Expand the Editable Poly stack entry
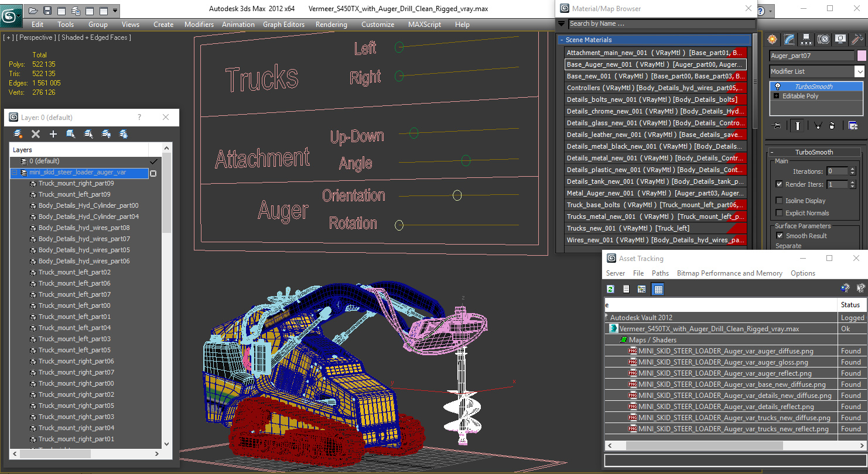The image size is (868, 474). pos(777,96)
